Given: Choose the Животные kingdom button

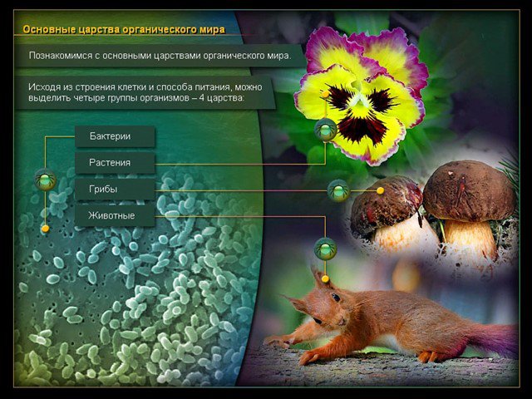Looking at the screenshot, I should coord(115,216).
